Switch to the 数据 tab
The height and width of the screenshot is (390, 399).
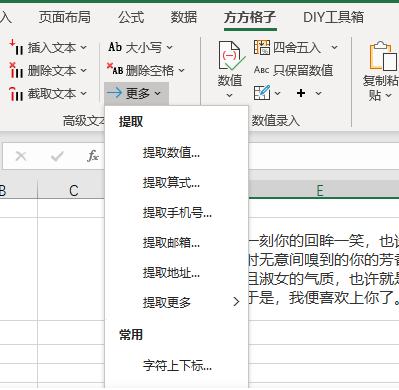[x=184, y=17]
